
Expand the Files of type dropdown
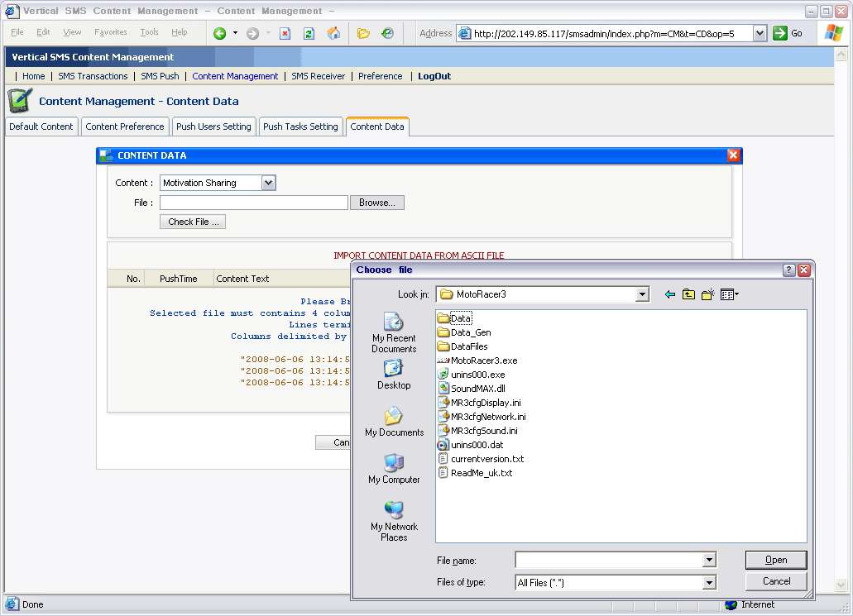[708, 582]
